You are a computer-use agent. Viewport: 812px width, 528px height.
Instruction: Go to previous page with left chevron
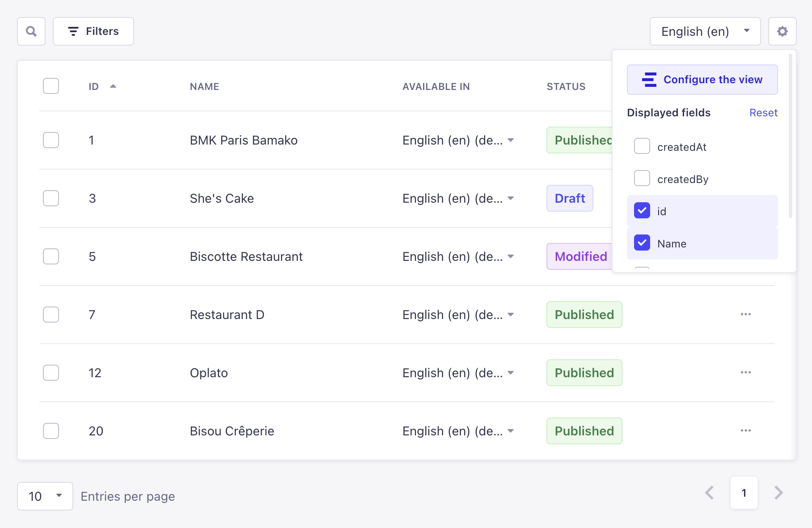(x=709, y=493)
